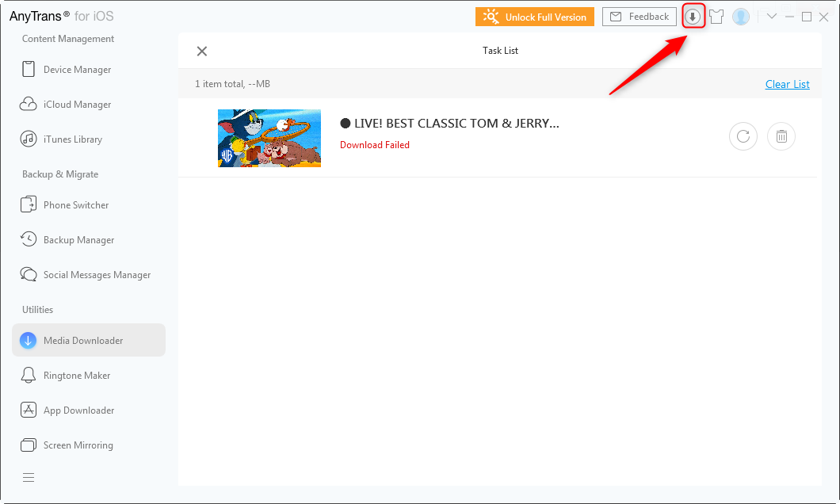Collapse sidebar using the hamburger icon
Screen dimensions: 840x504
pyautogui.click(x=29, y=477)
